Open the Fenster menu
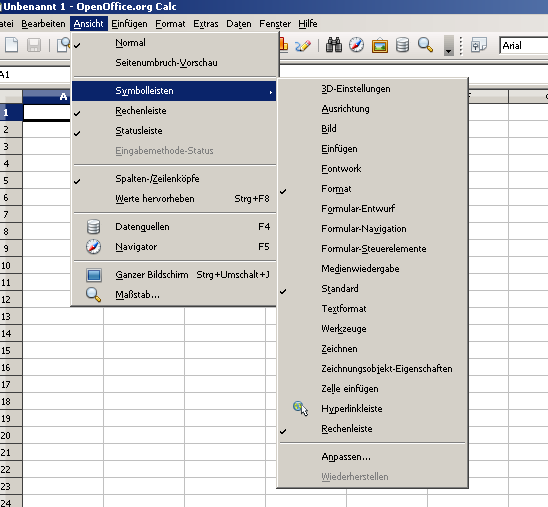548x507 pixels. click(x=275, y=24)
